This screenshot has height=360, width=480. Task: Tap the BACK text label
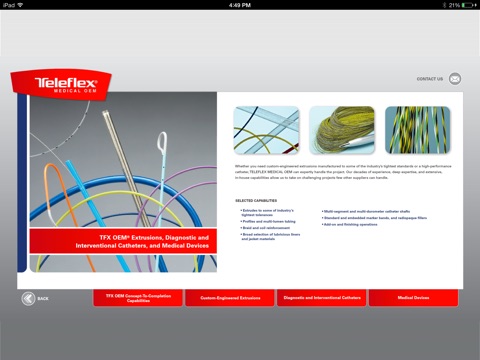pos(43,299)
